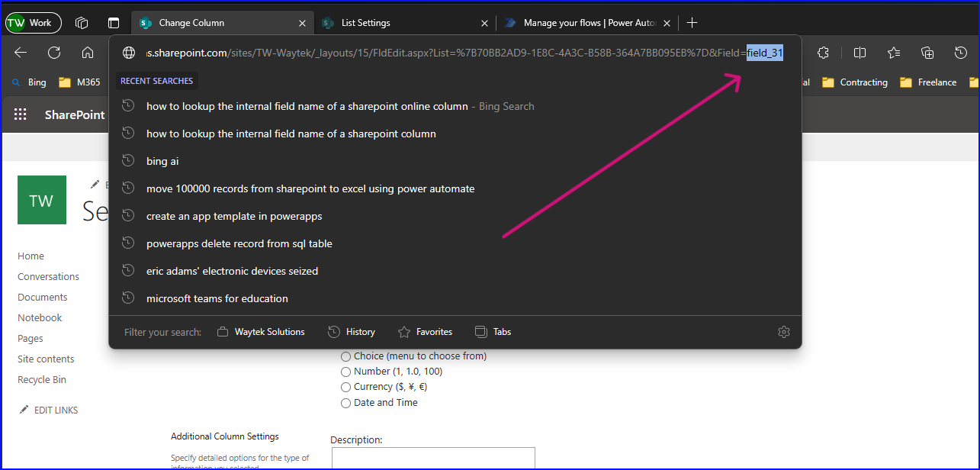Switch to the Change Column tab
980x470 pixels.
pos(222,23)
